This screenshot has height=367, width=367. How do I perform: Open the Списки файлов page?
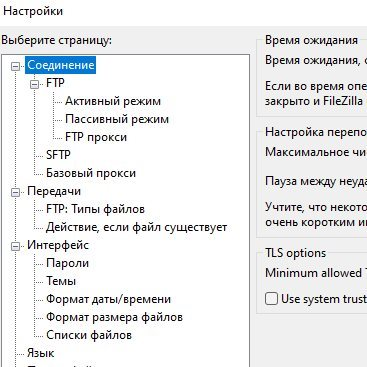coord(89,335)
